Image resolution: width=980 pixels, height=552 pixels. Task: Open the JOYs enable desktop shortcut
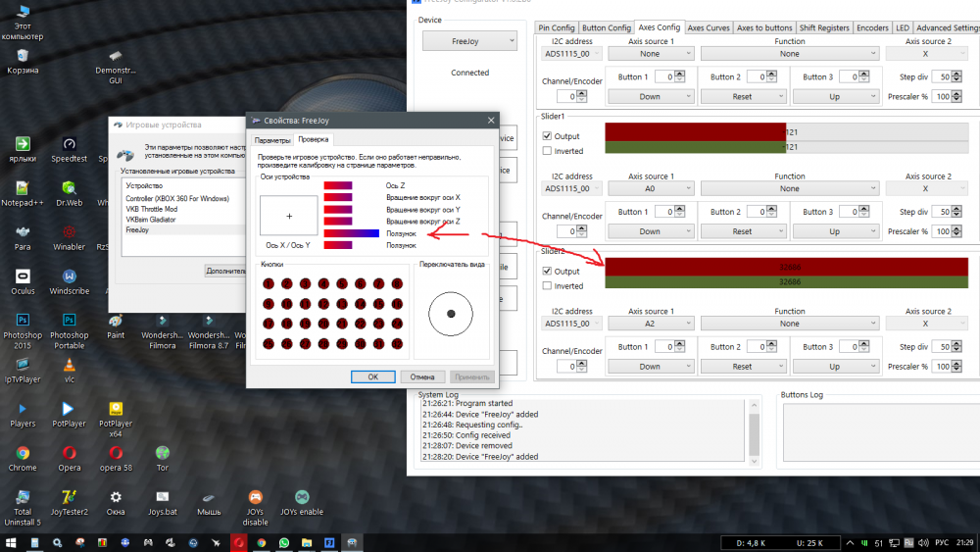(x=301, y=496)
